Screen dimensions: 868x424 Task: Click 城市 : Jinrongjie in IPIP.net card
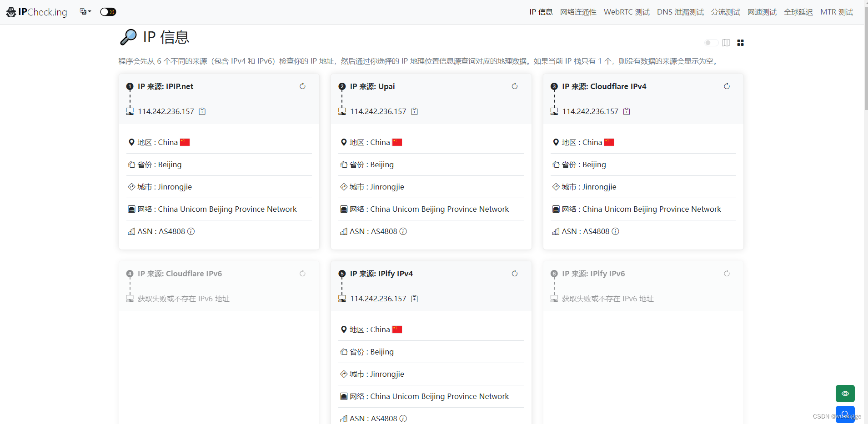(165, 187)
